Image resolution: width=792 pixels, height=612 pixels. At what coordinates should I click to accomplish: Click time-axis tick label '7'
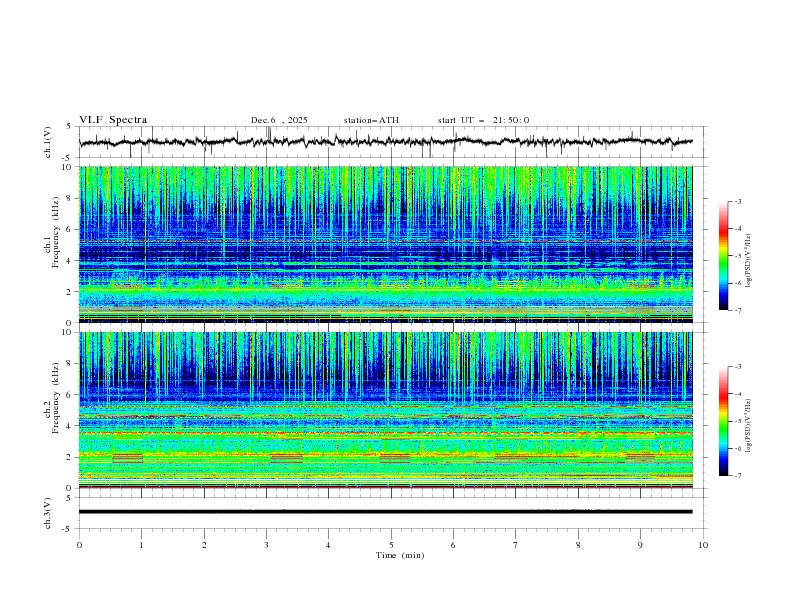(516, 545)
